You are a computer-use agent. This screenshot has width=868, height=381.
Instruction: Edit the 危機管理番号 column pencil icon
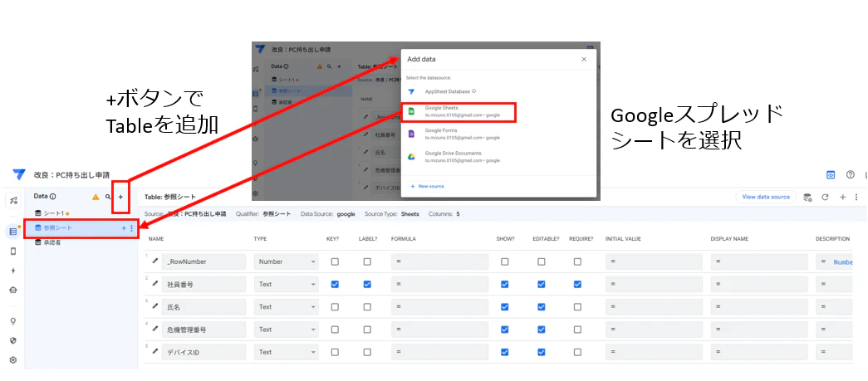tap(155, 329)
